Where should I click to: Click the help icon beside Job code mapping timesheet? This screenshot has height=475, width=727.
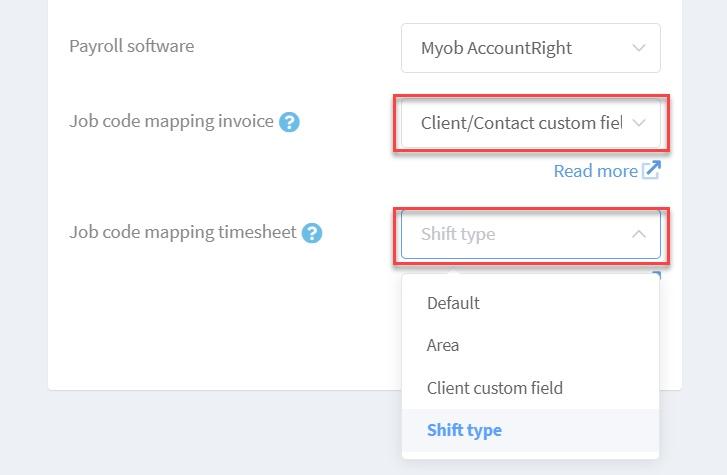(312, 233)
